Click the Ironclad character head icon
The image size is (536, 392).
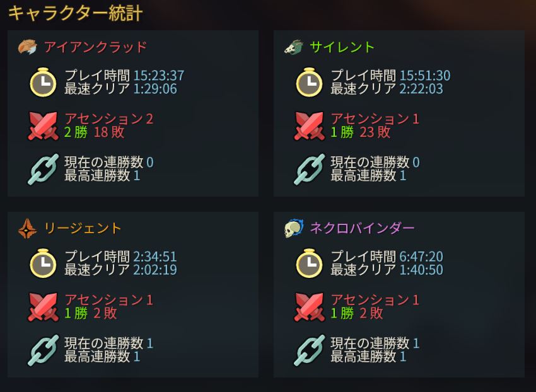point(27,47)
